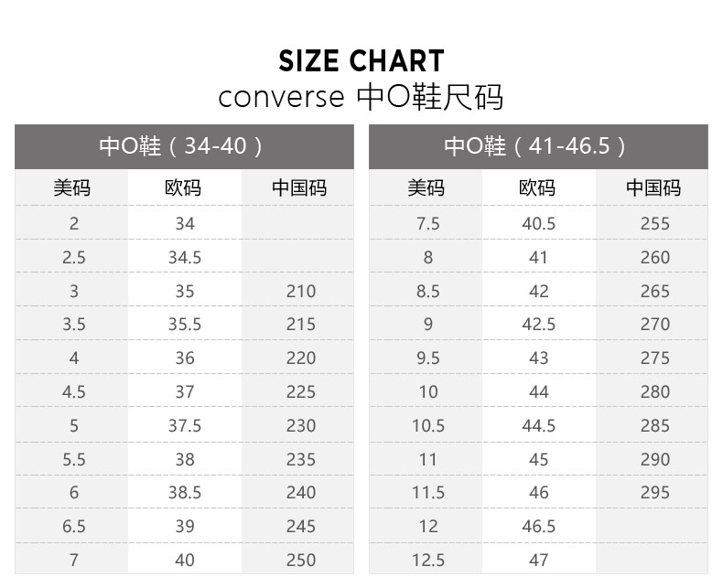Select the US size 9.5 cell

[x=428, y=358]
